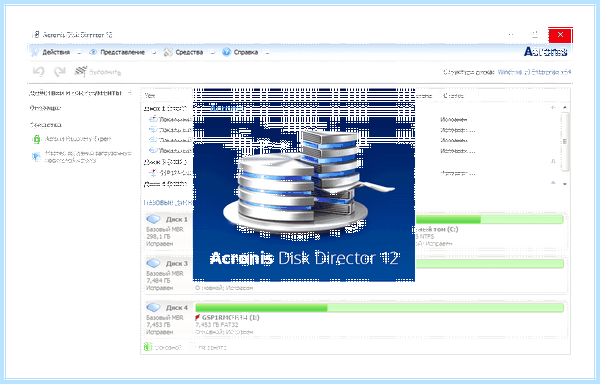Image resolution: width=600 pixels, height=384 pixels.
Task: Click the volume (C:) usage bar on Диск 1
Action: [x=489, y=220]
